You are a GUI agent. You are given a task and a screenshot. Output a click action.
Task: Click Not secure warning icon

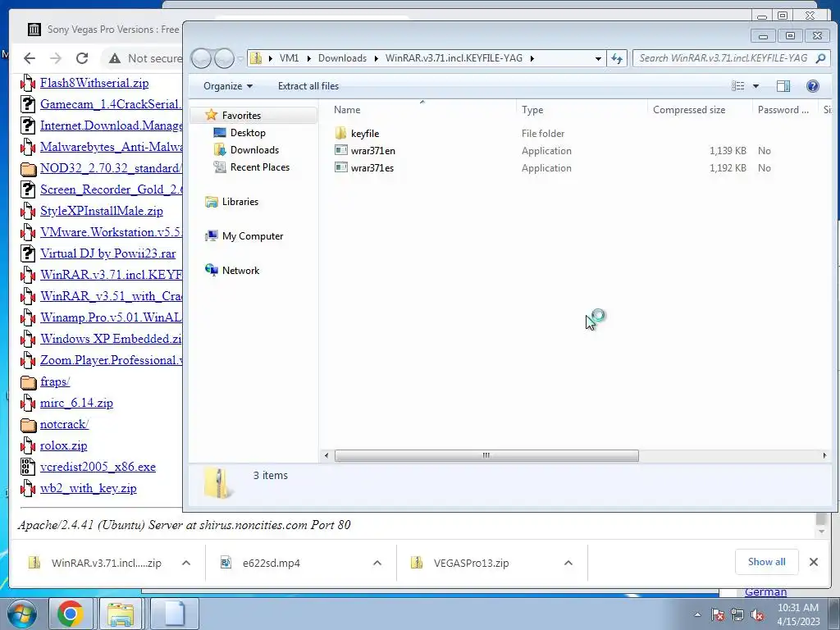[114, 58]
